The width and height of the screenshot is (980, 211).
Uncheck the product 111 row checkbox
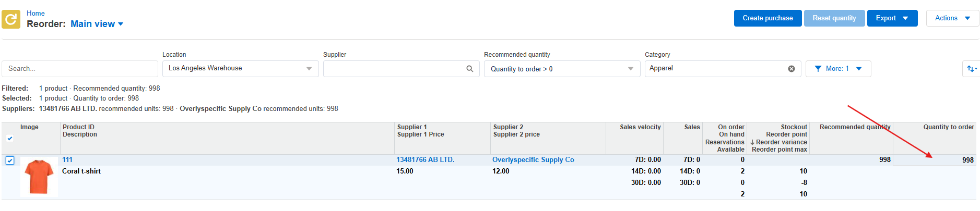click(x=10, y=160)
